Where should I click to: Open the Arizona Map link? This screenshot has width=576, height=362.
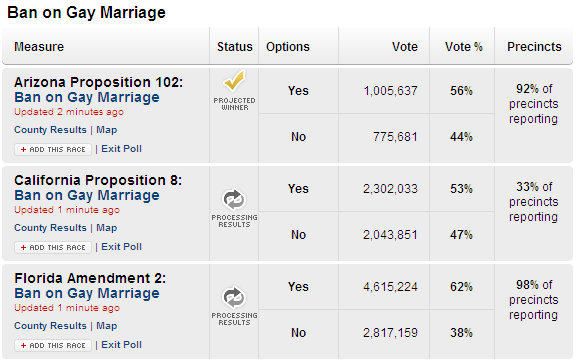[x=107, y=130]
